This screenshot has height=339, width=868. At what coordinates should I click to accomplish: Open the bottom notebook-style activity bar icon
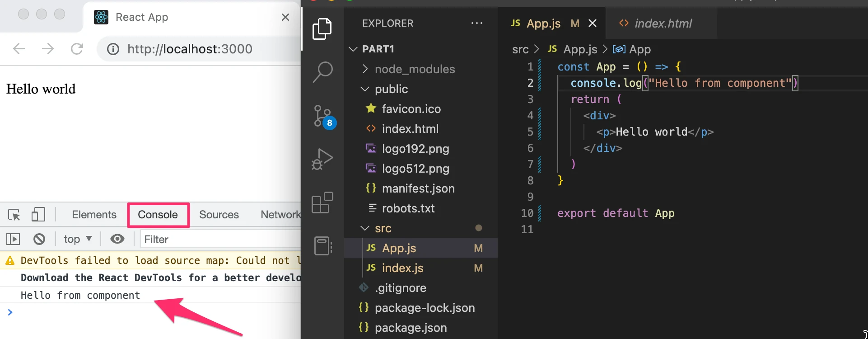pyautogui.click(x=323, y=246)
